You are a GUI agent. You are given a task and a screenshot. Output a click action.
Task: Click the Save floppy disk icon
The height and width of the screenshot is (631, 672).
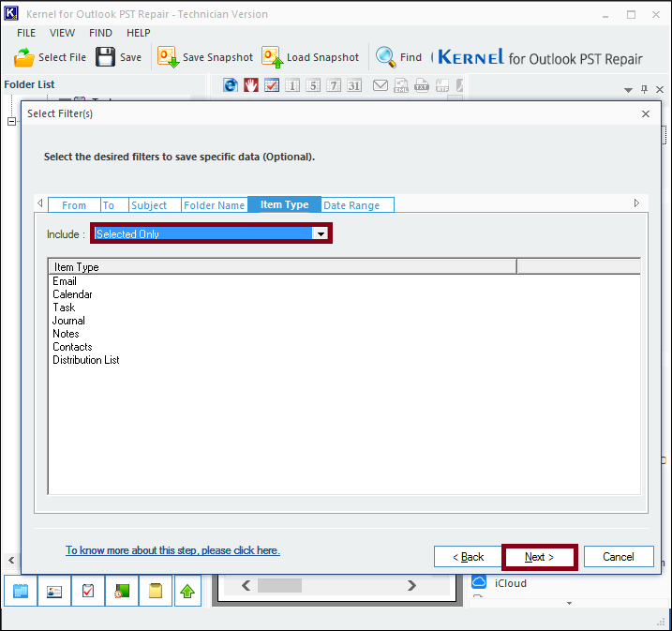point(105,57)
